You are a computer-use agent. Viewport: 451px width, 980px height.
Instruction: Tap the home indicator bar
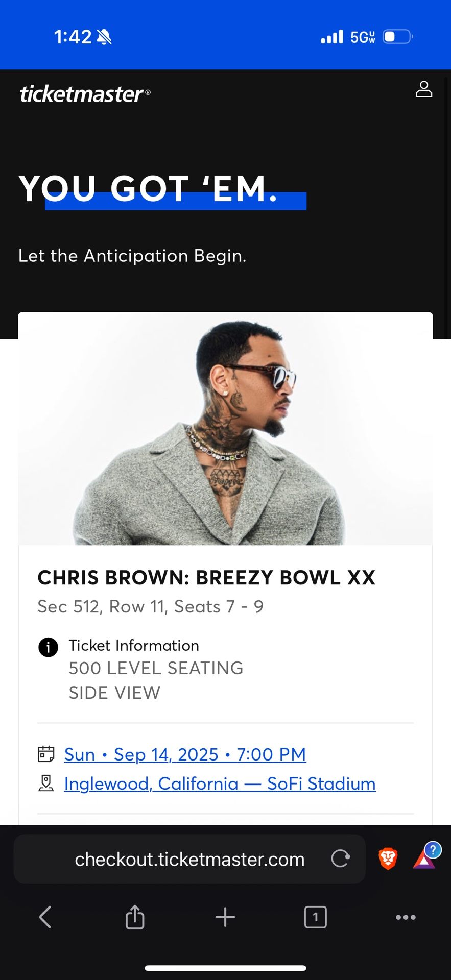pyautogui.click(x=225, y=968)
